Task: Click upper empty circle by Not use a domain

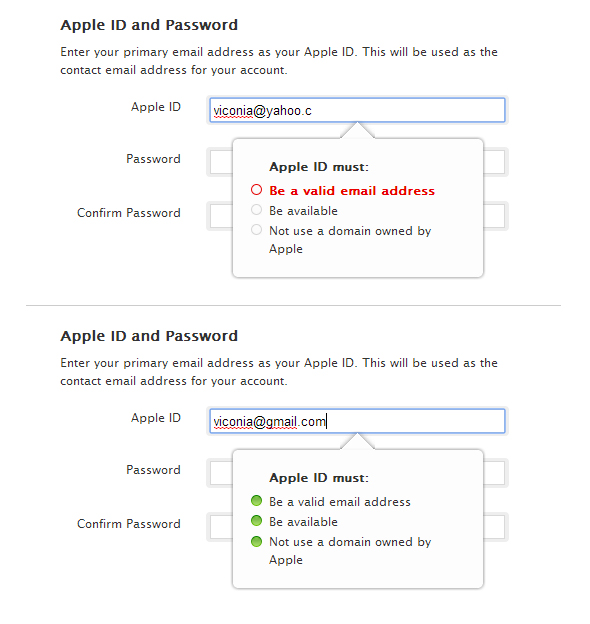Action: tap(257, 230)
